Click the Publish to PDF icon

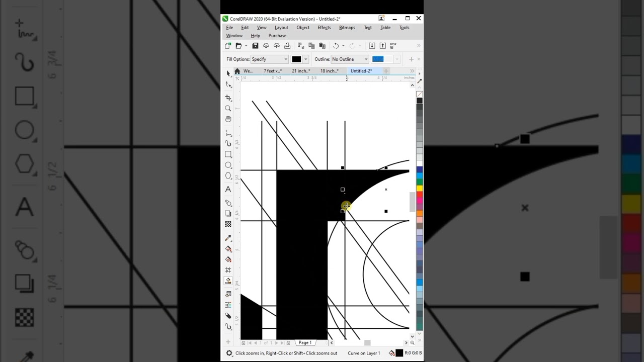(393, 46)
